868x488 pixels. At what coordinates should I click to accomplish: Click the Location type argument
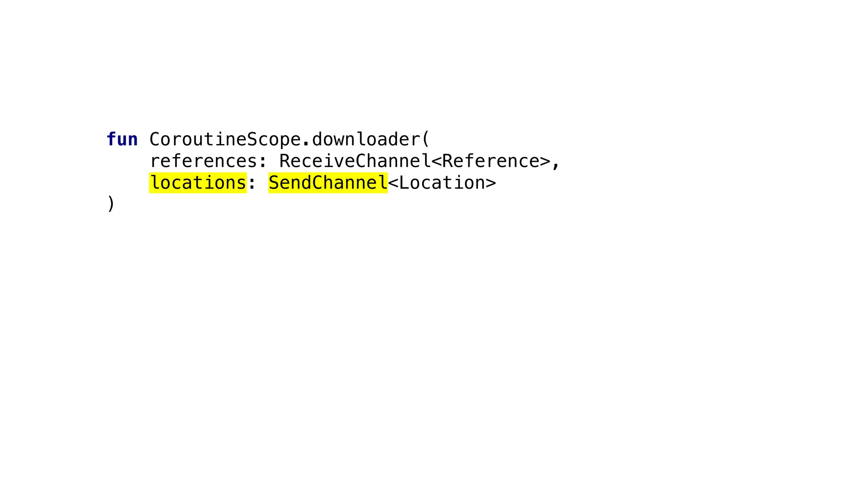(442, 183)
